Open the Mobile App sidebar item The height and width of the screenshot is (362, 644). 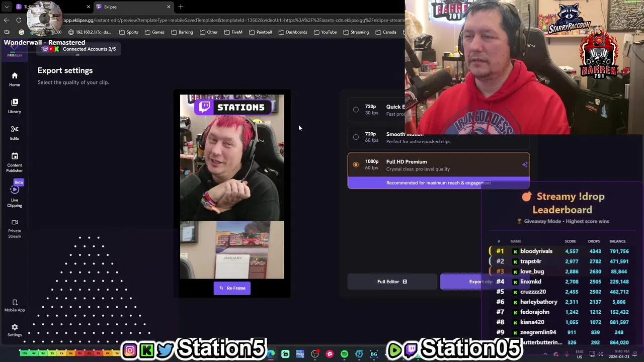15,305
